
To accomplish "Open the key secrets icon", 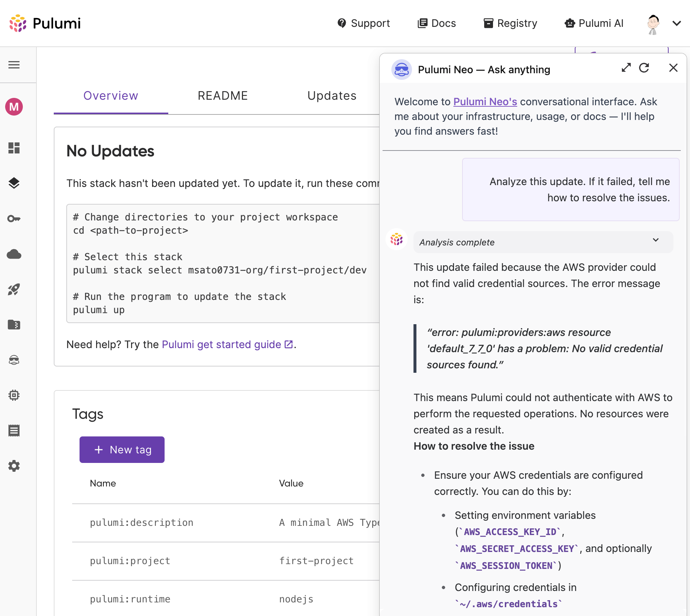I will pyautogui.click(x=14, y=219).
